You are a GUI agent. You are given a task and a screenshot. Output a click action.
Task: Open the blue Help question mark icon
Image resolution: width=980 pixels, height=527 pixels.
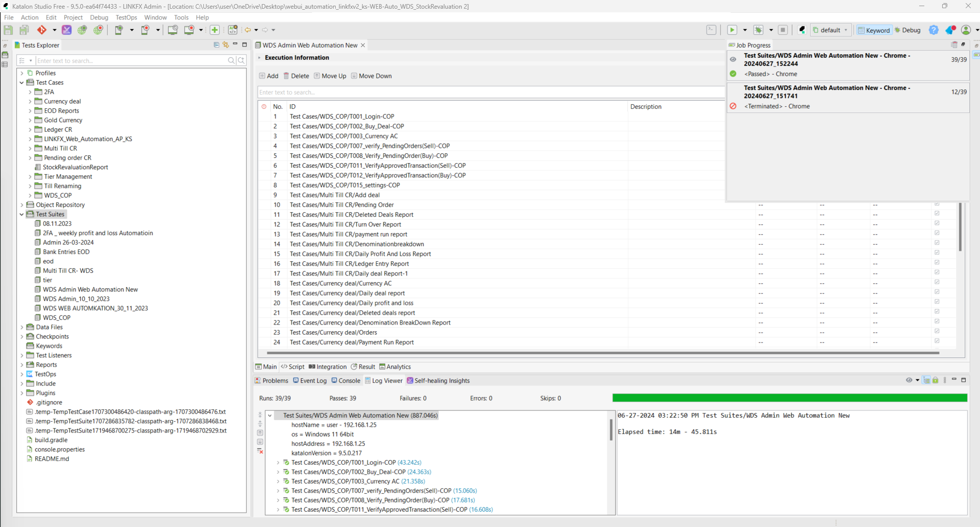[x=934, y=30]
